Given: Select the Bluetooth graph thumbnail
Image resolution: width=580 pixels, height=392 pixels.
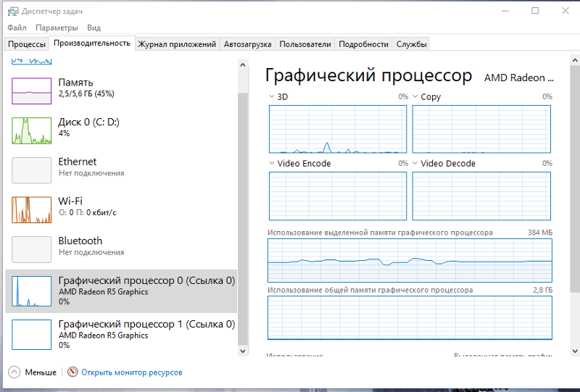Looking at the screenshot, I should click(33, 249).
